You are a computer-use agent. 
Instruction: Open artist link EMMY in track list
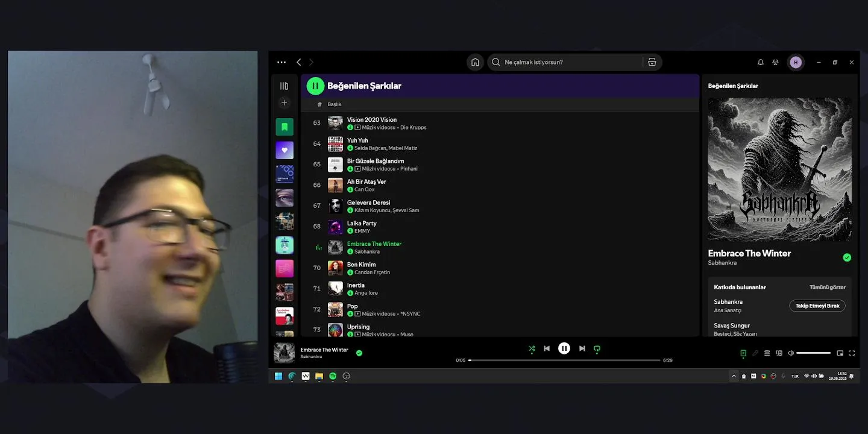(362, 231)
